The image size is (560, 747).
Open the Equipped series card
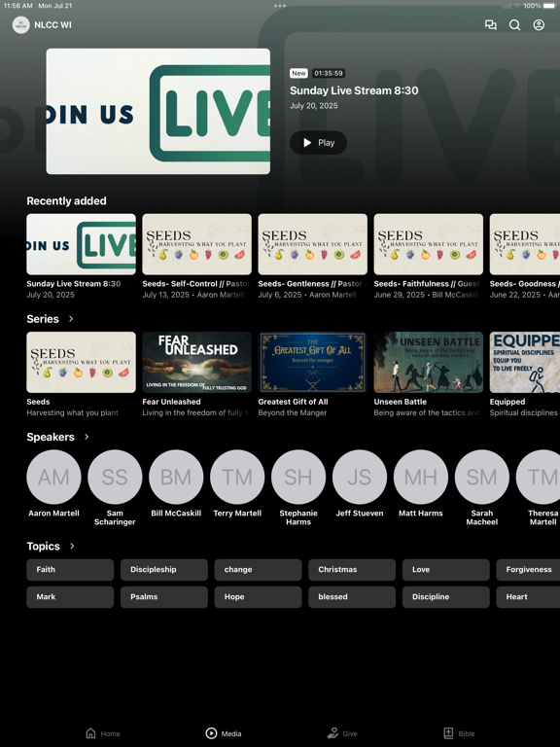[x=525, y=363]
